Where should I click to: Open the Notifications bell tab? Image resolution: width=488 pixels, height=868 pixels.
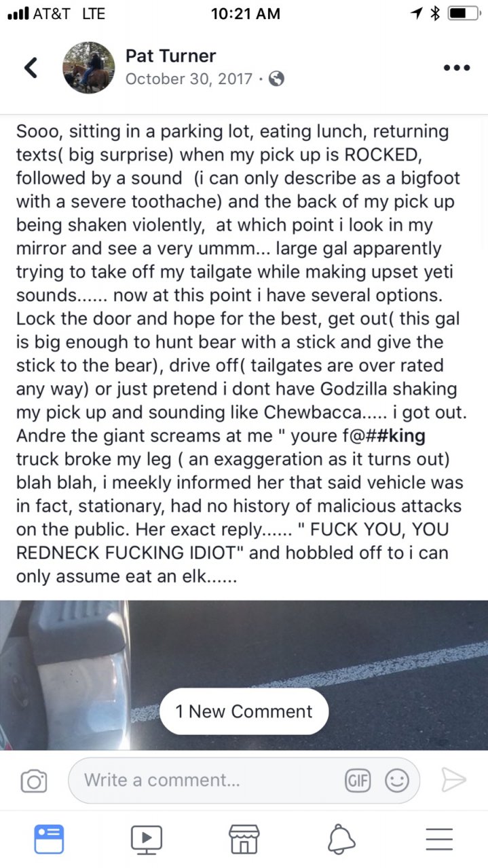pyautogui.click(x=341, y=839)
